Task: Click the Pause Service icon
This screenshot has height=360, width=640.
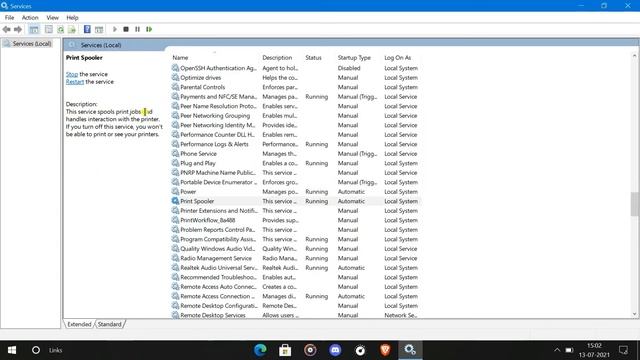Action: 138,29
